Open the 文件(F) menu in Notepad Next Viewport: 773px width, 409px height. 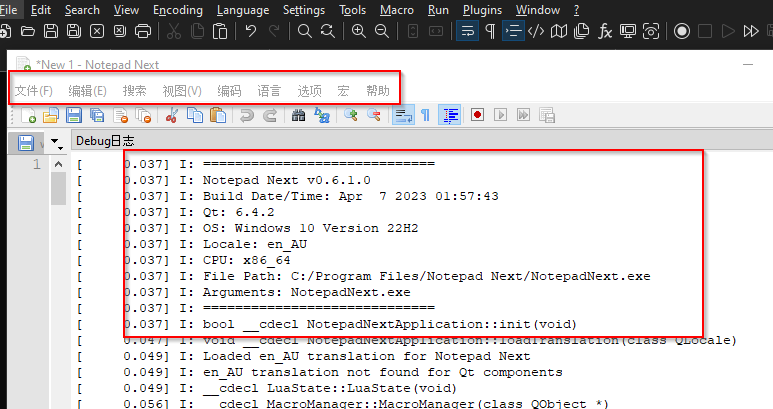click(34, 91)
